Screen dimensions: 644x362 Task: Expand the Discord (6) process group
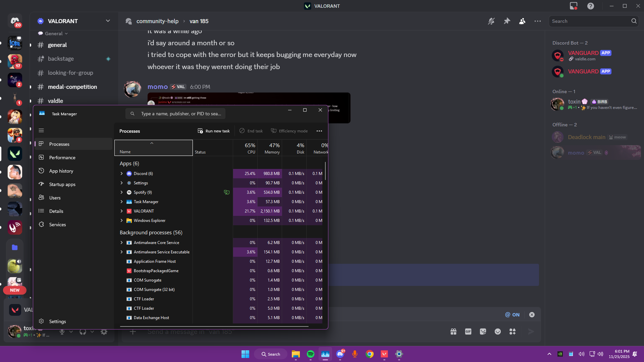coord(121,174)
